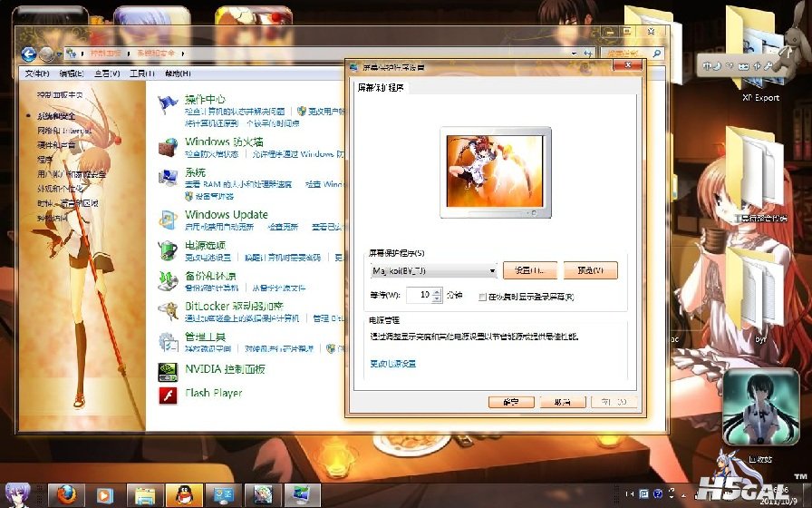812x508 pixels.
Task: Open the Windows Update icon
Action: click(168, 220)
